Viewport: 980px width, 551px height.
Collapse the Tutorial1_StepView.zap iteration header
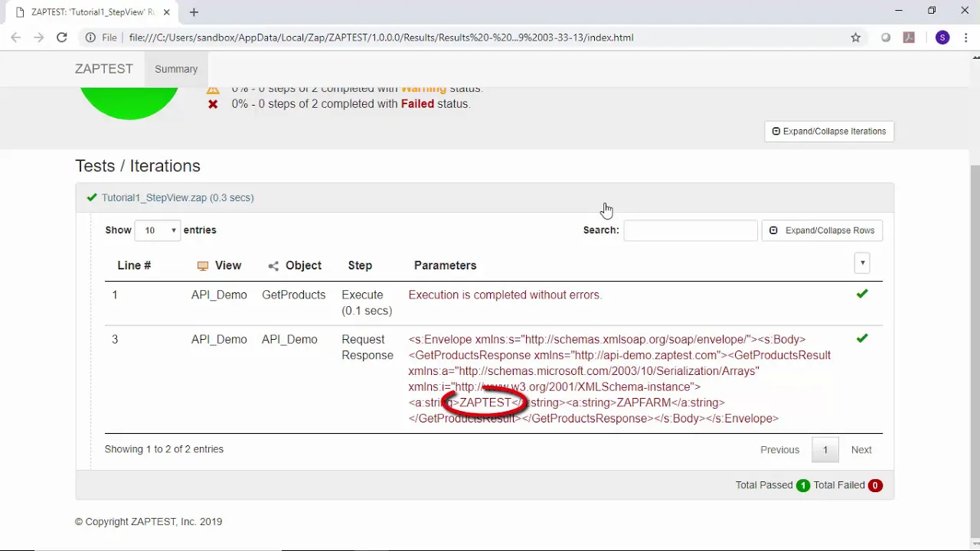tap(484, 197)
